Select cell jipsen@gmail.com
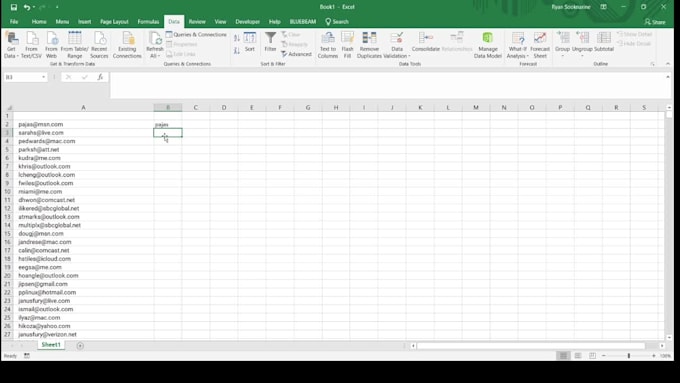 (83, 284)
